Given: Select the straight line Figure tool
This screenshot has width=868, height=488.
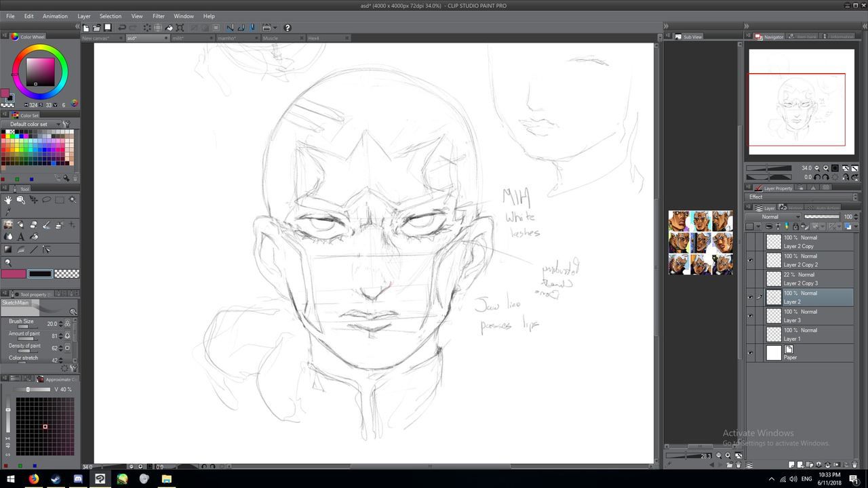Looking at the screenshot, I should point(34,249).
